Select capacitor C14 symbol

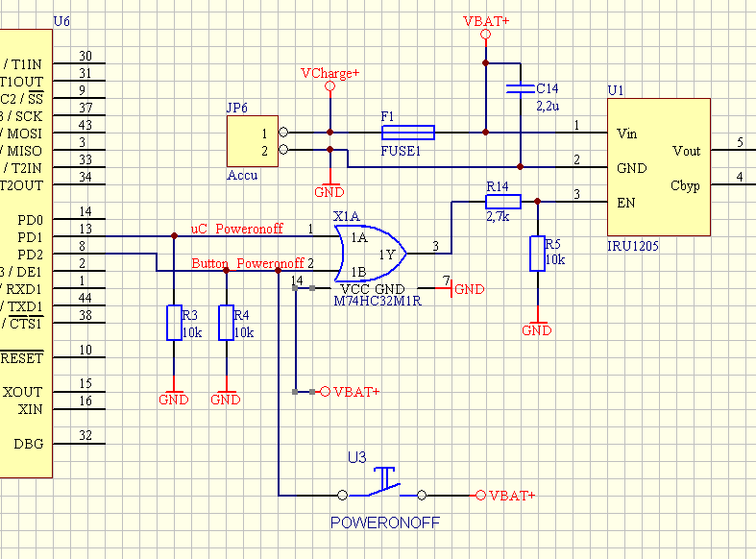[x=521, y=88]
